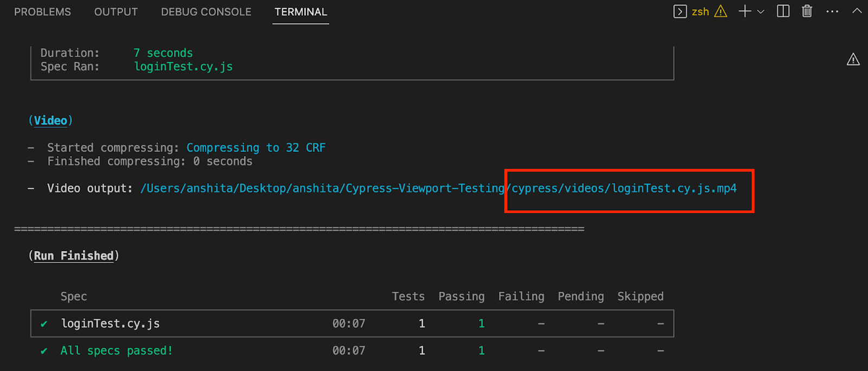Screen dimensions: 868x371
Task: Expand the launch profile dropdown chevron
Action: [761, 11]
